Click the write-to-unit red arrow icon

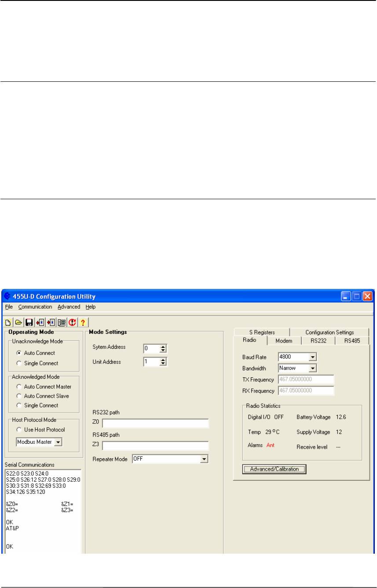[50, 322]
